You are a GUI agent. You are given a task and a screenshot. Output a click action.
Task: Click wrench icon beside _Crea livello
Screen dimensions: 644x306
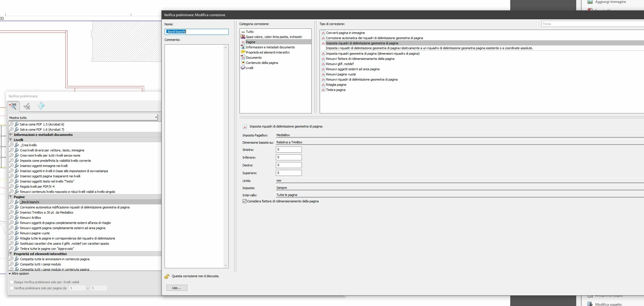coord(16,145)
